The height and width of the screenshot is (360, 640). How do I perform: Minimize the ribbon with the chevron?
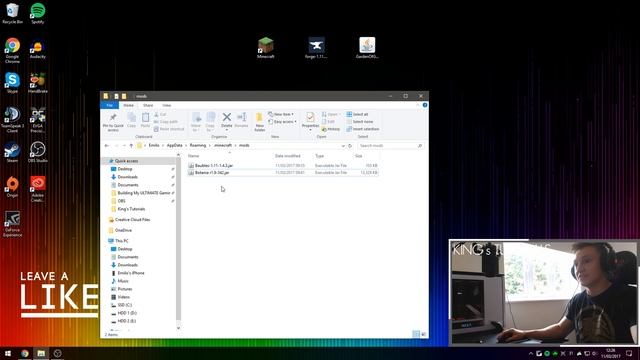point(418,105)
